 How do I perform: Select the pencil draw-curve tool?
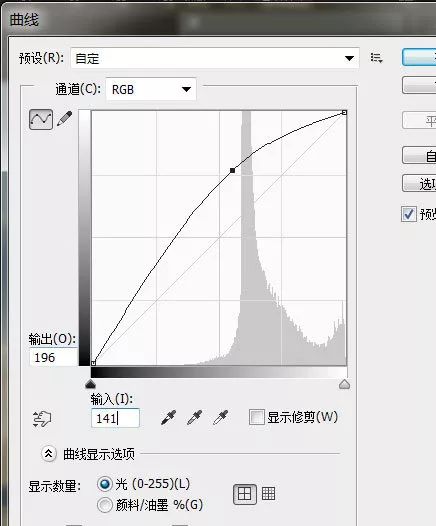click(65, 119)
